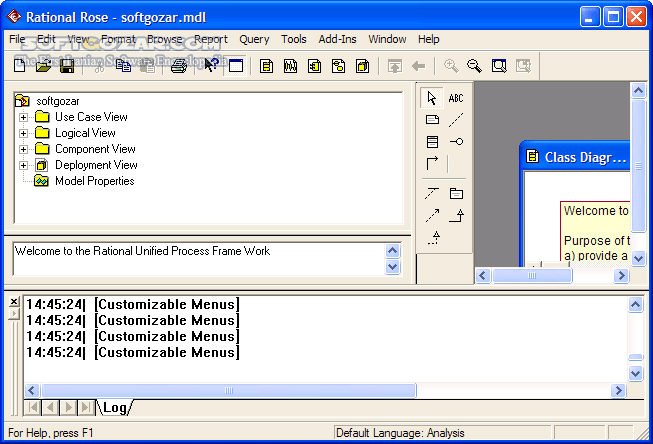Screen dimensions: 653x444
Task: Switch to the Log tab
Action: point(115,407)
